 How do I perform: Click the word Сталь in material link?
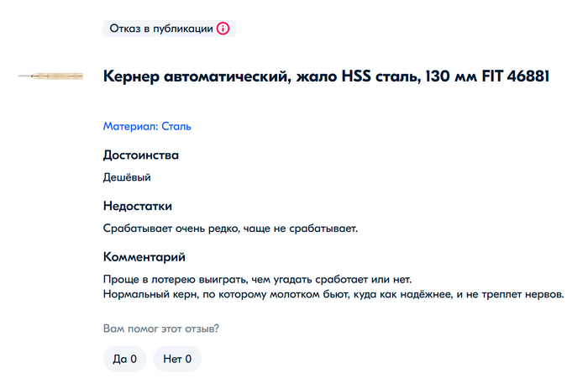(x=176, y=127)
